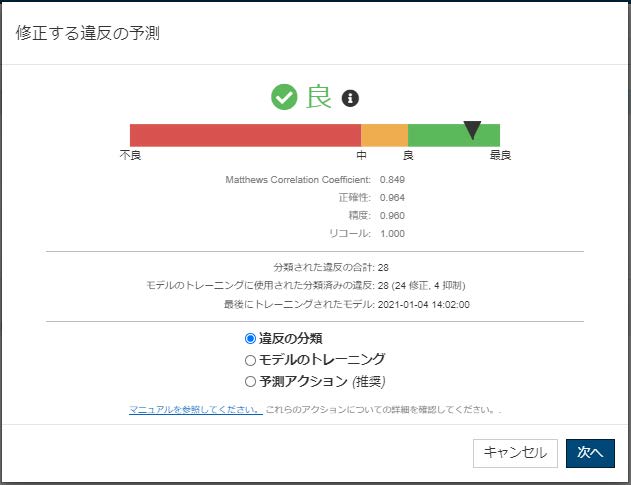This screenshot has width=631, height=485.
Task: Click the 不良 label under the bar
Action: pos(130,155)
